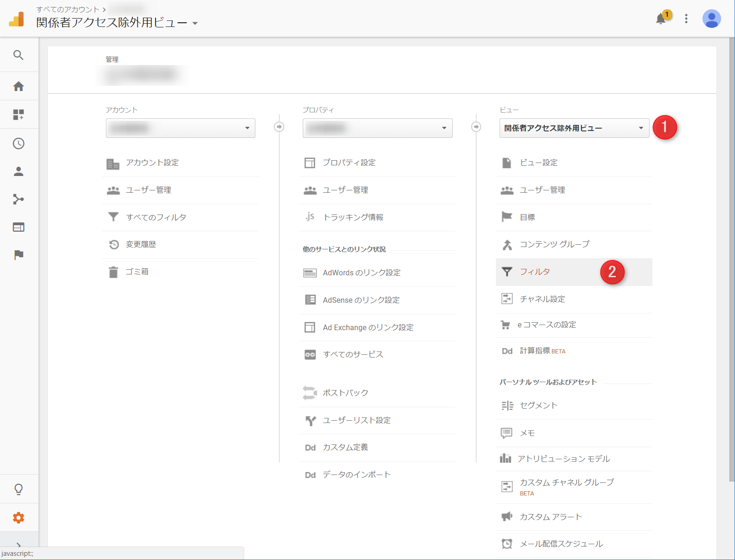
Task: Open トラッキング情報 in property column
Action: (353, 217)
